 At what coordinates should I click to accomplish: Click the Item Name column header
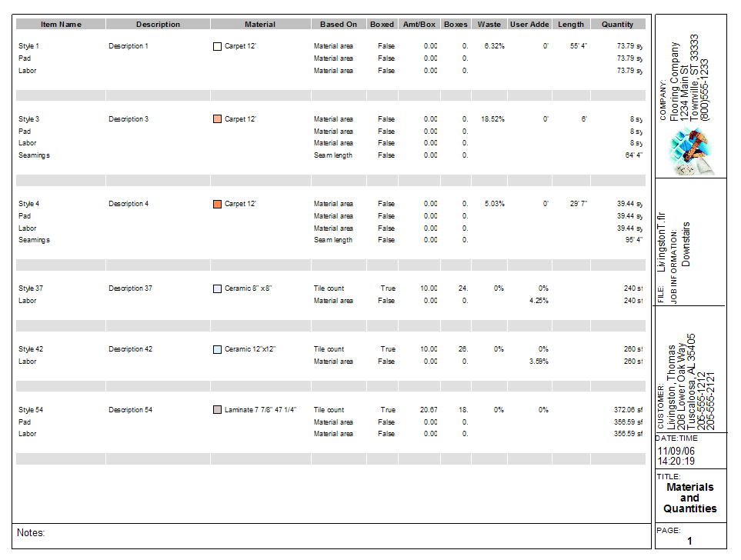61,25
